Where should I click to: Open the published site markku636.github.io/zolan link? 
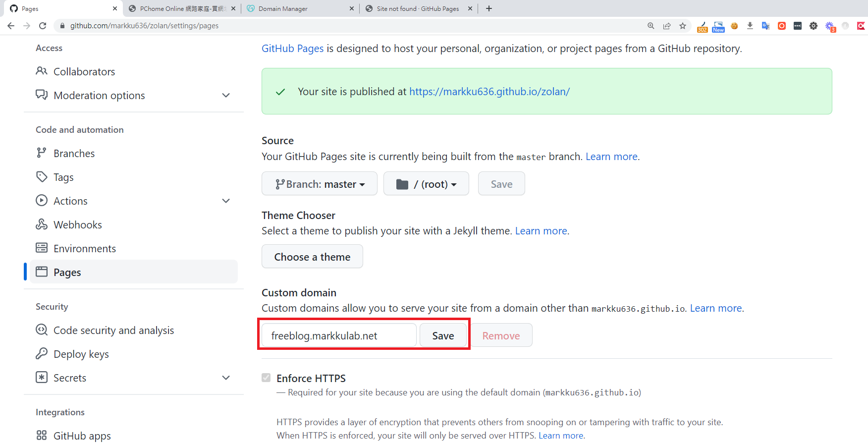tap(489, 92)
